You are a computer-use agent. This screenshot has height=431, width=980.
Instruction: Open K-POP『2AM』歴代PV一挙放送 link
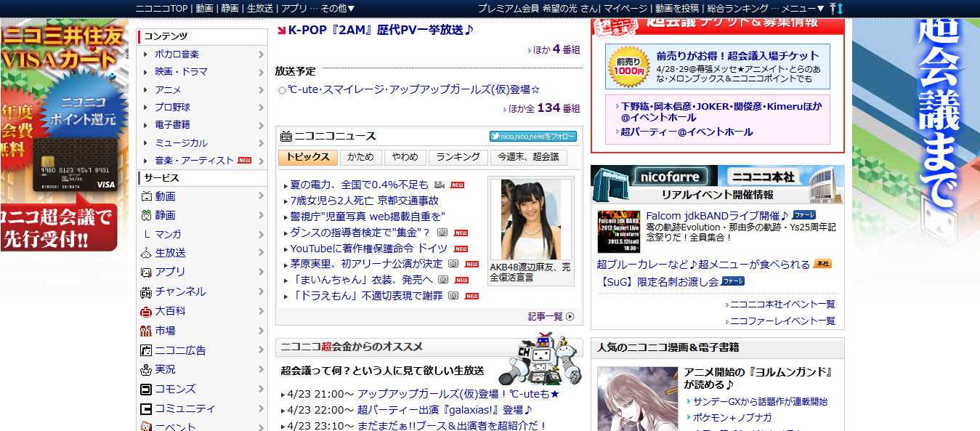(x=381, y=31)
